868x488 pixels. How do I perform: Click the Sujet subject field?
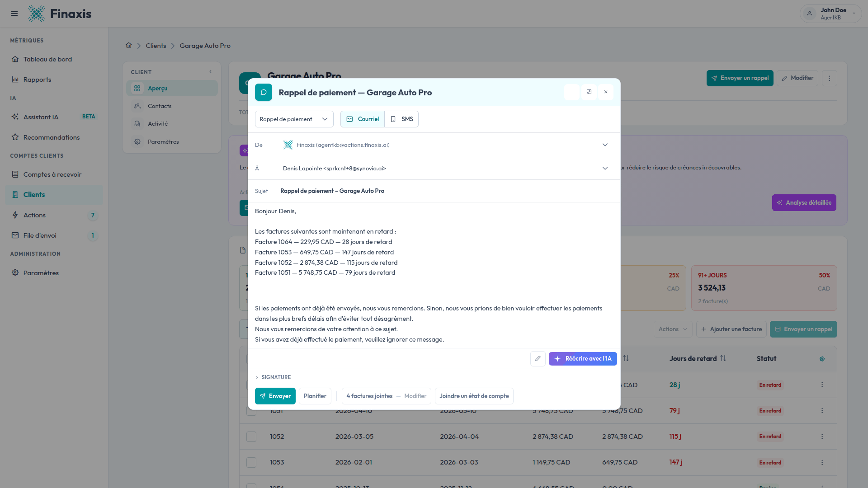click(434, 191)
